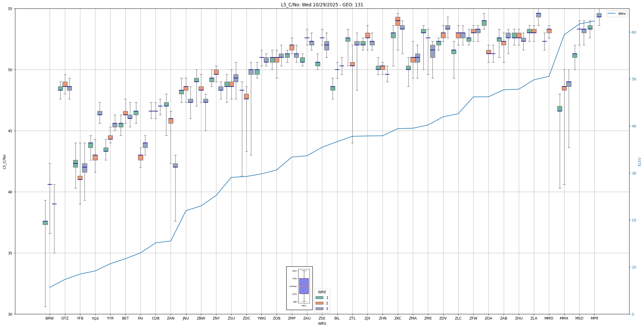Image resolution: width=644 pixels, height=328 pixels.
Task: Click the boxplot key inset diagram
Action: 299,288
